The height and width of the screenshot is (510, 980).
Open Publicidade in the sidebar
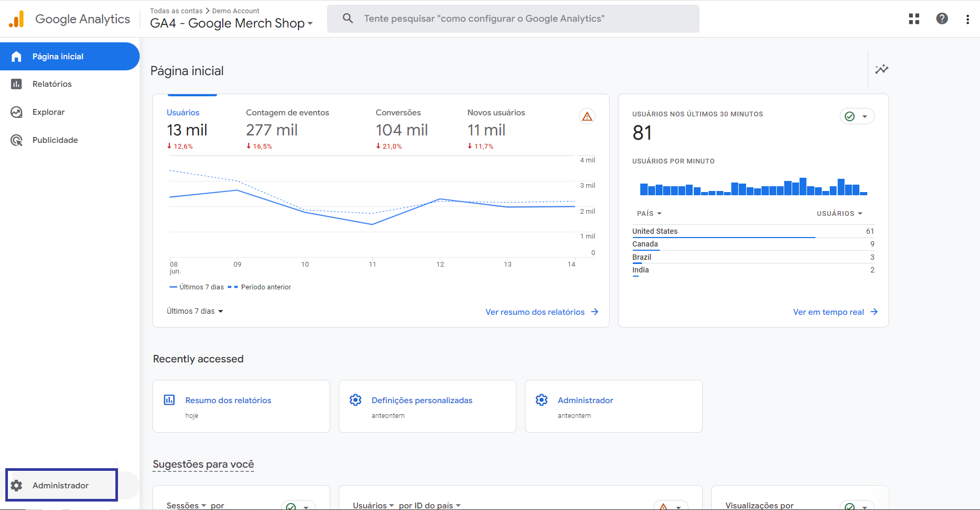tap(70, 140)
